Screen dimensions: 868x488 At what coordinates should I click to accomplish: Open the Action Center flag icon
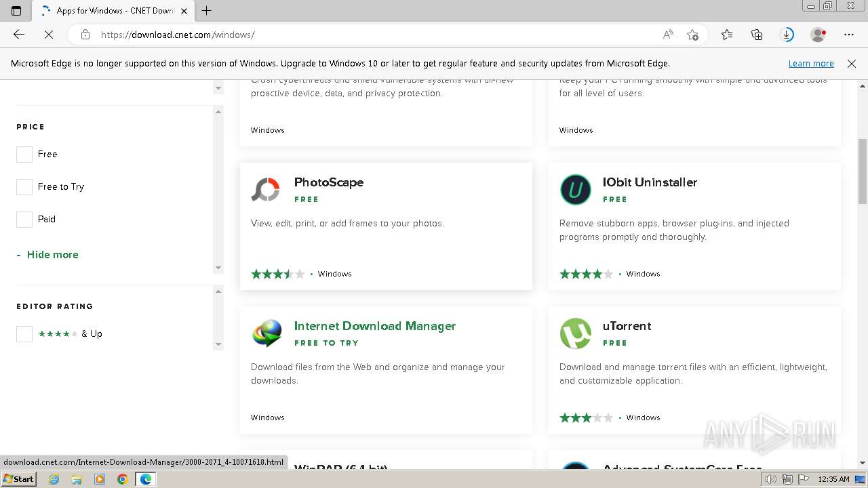[802, 479]
